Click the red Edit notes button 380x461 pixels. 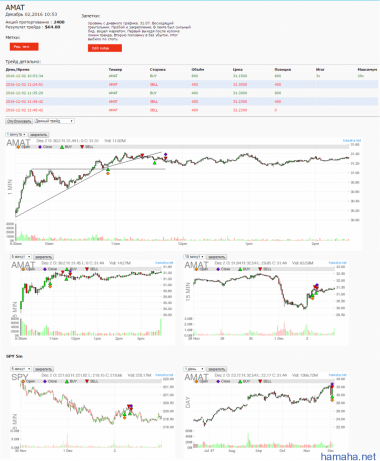pos(105,48)
